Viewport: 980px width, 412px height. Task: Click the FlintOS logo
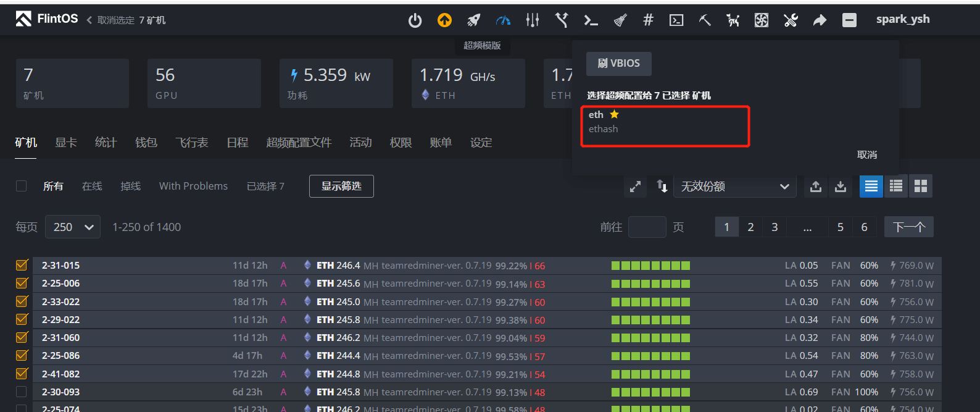(x=47, y=19)
